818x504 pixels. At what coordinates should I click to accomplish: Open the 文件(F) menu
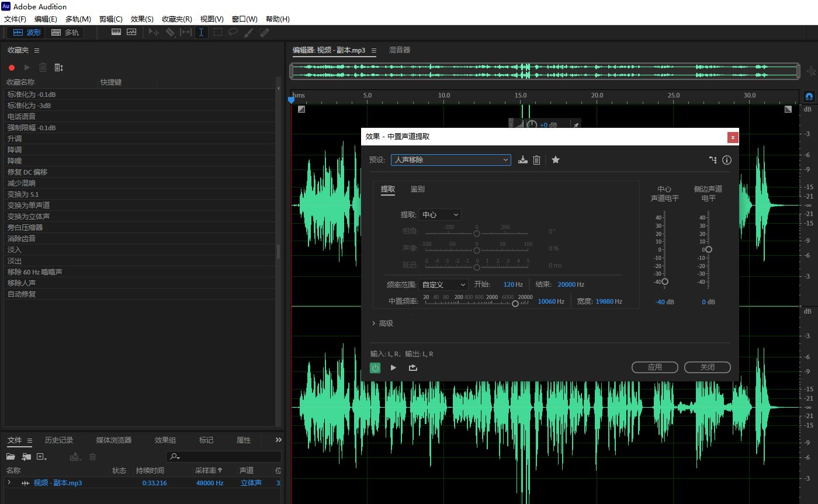coord(15,19)
